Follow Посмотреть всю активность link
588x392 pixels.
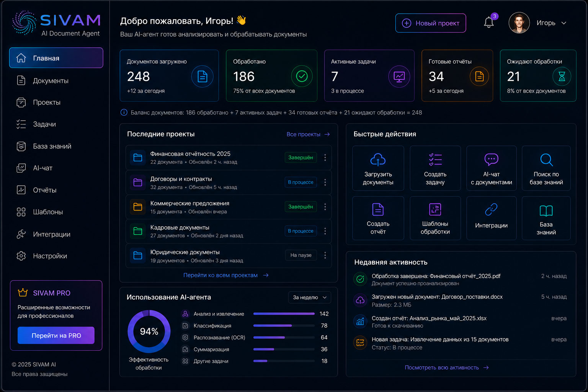coord(447,367)
